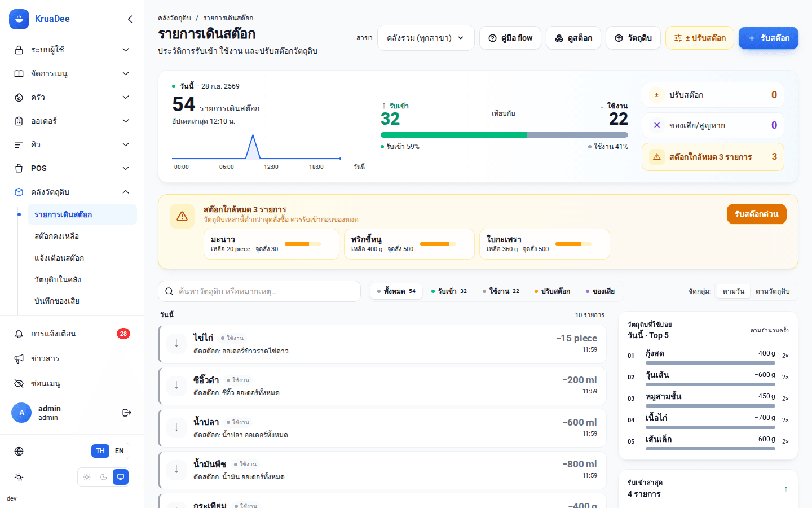
Task: Expand the ออเดอร์ sidebar section
Action: click(x=72, y=121)
